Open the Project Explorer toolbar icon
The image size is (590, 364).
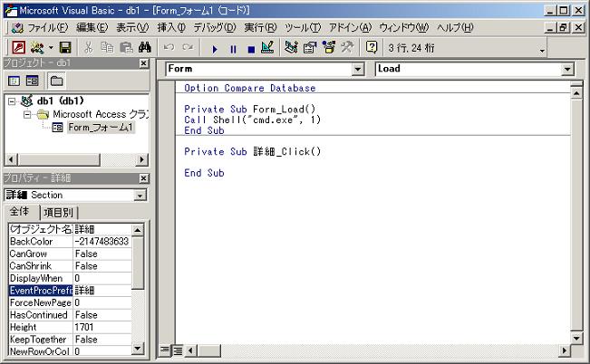(x=291, y=48)
